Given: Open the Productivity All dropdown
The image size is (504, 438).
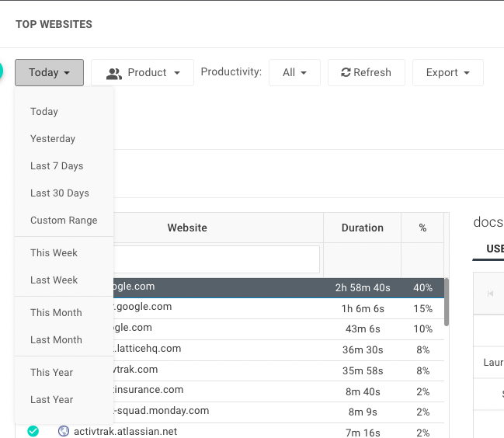Looking at the screenshot, I should coord(294,73).
